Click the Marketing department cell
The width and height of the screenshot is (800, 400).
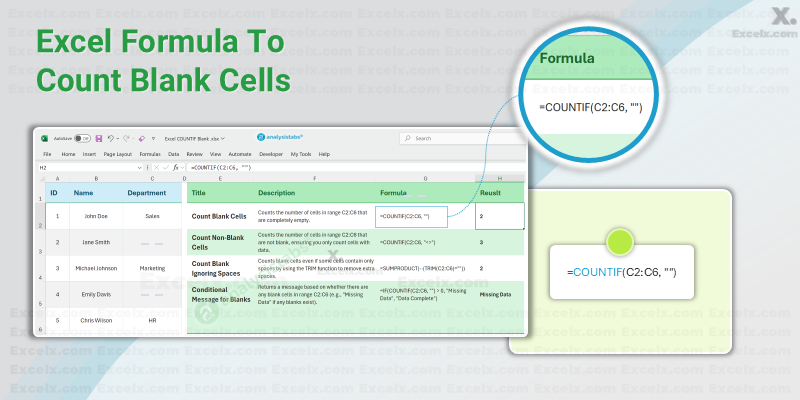point(152,268)
